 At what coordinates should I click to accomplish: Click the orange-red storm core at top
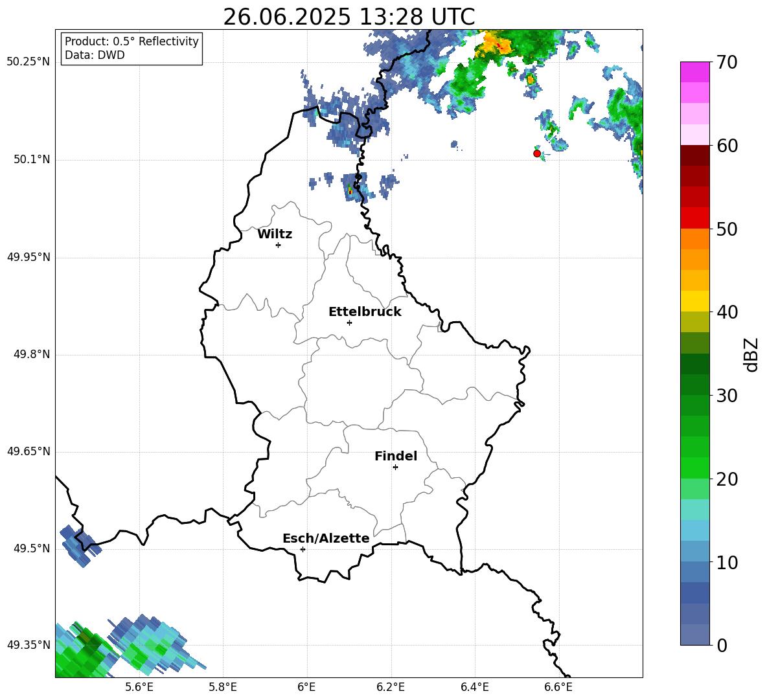pyautogui.click(x=495, y=44)
